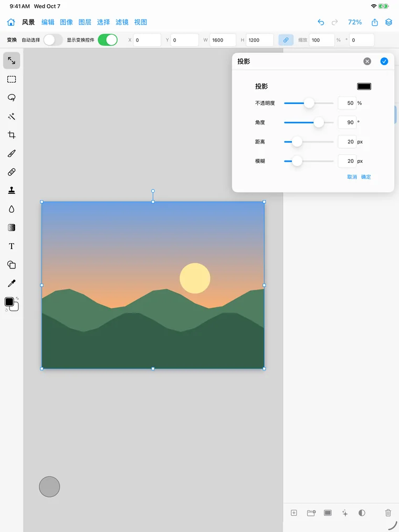
Task: Open the 图像 menu
Action: 67,23
